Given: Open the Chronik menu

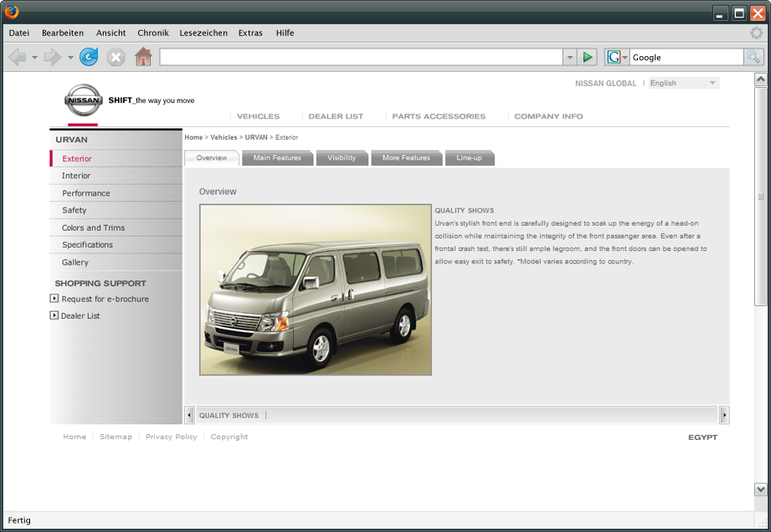Looking at the screenshot, I should coord(153,33).
